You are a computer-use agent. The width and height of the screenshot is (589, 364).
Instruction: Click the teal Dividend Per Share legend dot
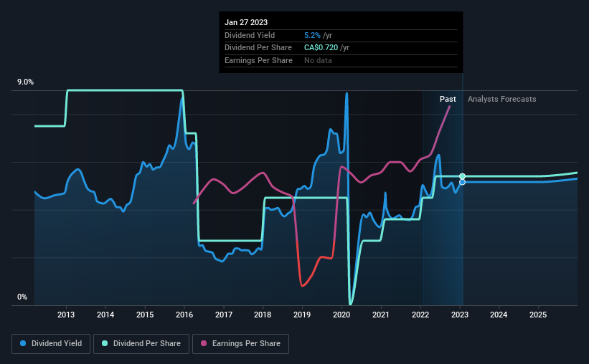point(105,343)
